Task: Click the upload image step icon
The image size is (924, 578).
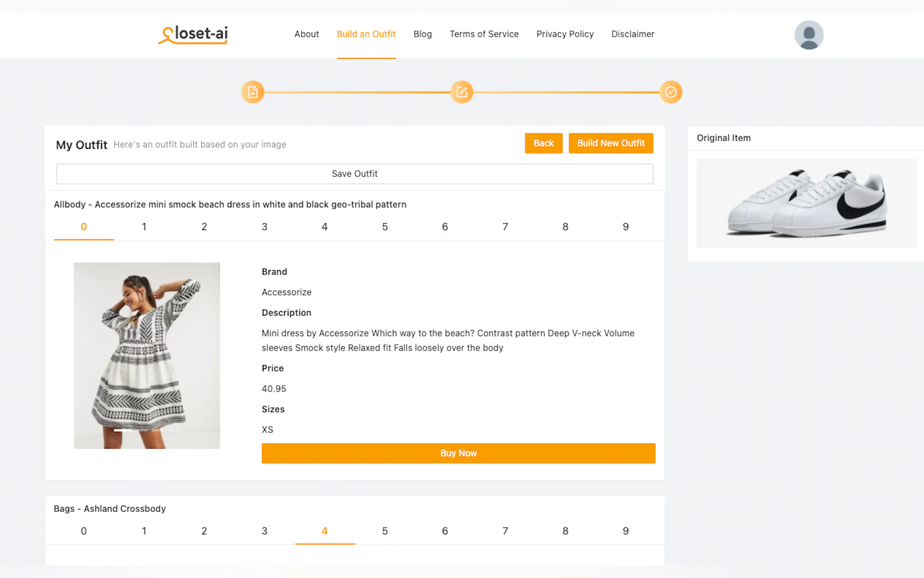Action: (252, 92)
